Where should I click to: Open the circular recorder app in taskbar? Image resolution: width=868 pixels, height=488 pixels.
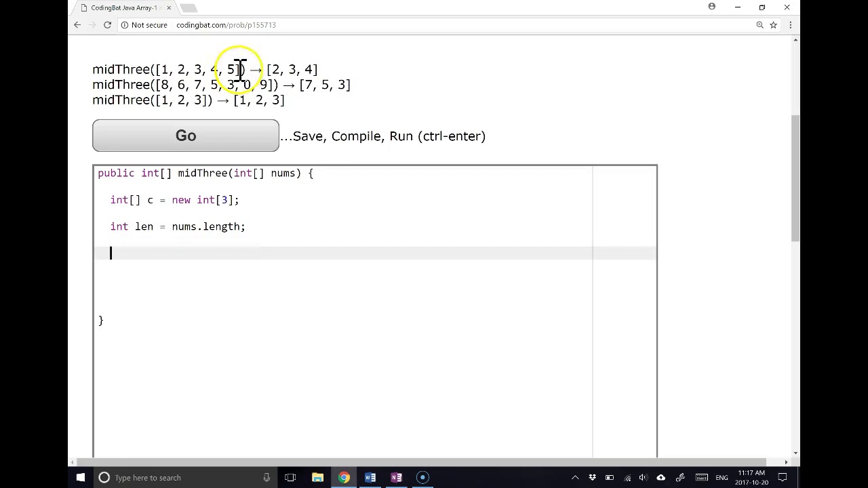(x=422, y=478)
